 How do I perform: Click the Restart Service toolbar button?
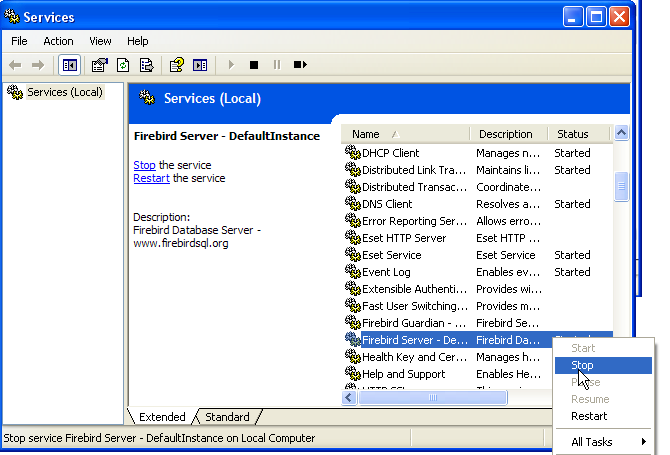[x=300, y=65]
